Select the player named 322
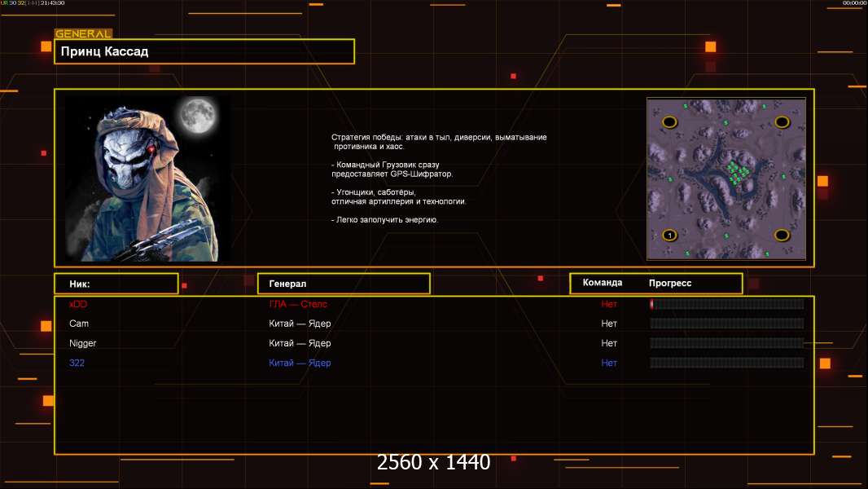This screenshot has width=868, height=489. (77, 363)
